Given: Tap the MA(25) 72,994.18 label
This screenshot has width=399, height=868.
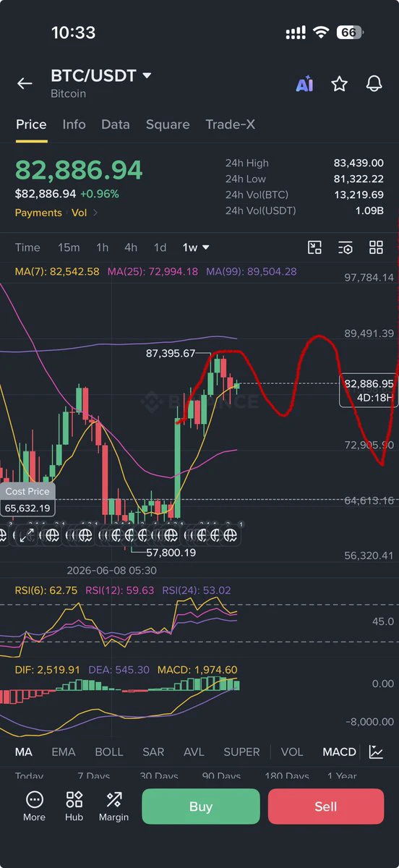Looking at the screenshot, I should tap(153, 272).
